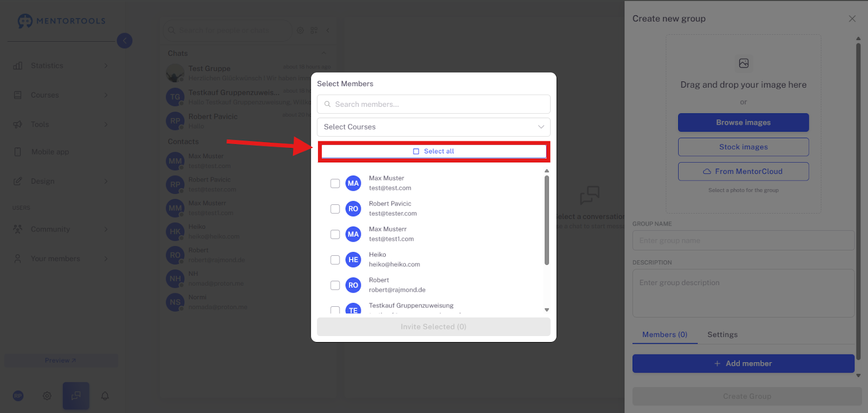Click the Your members person icon

pyautogui.click(x=18, y=259)
